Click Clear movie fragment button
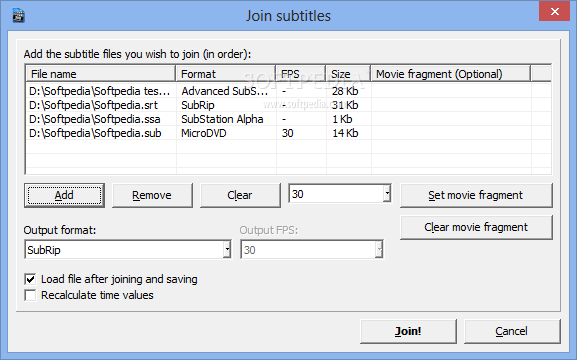Image resolution: width=577 pixels, height=360 pixels. [476, 227]
